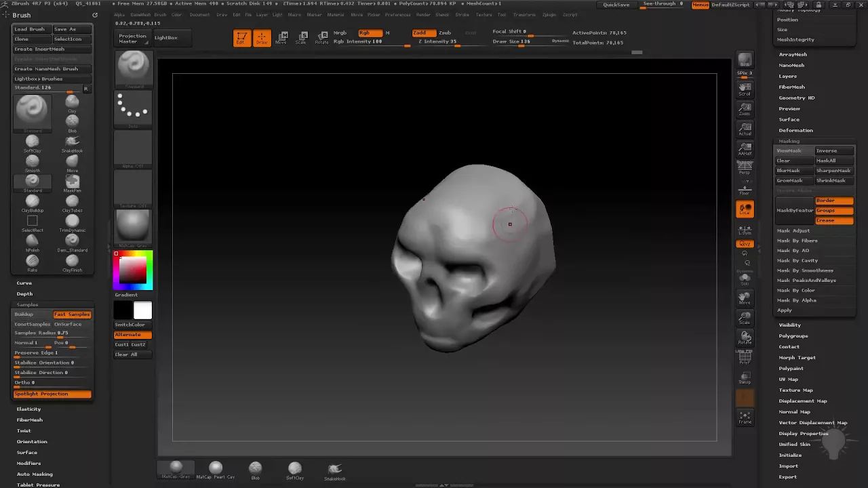Image resolution: width=868 pixels, height=488 pixels.
Task: Select the TrimDynamic brush
Action: click(x=72, y=223)
